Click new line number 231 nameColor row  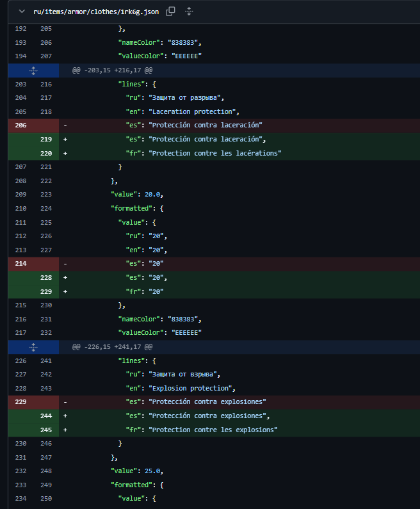tap(46, 319)
